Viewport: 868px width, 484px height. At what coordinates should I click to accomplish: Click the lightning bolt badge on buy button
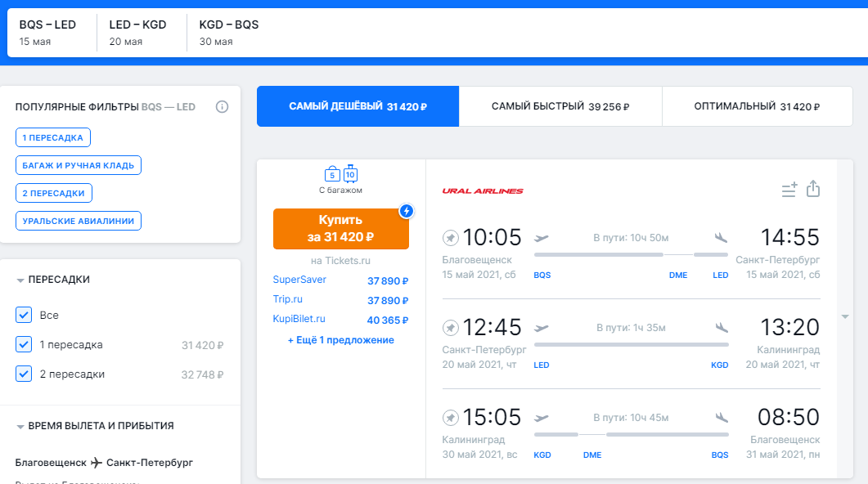pos(407,211)
